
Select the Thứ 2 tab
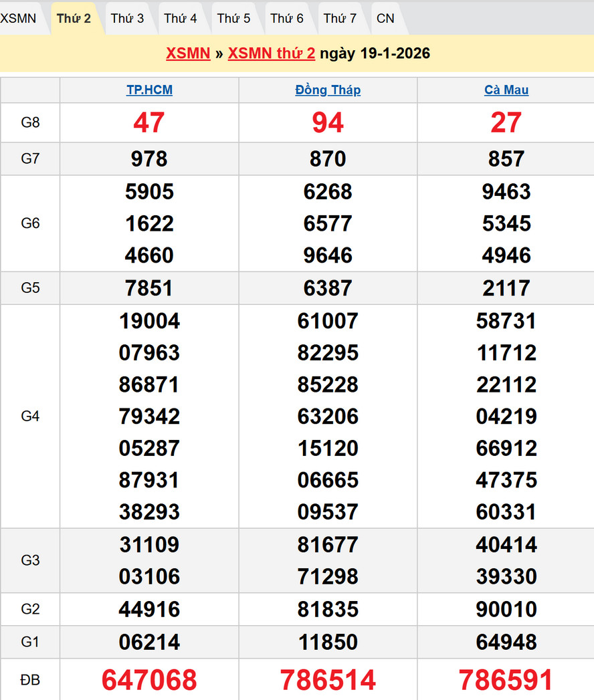(74, 18)
